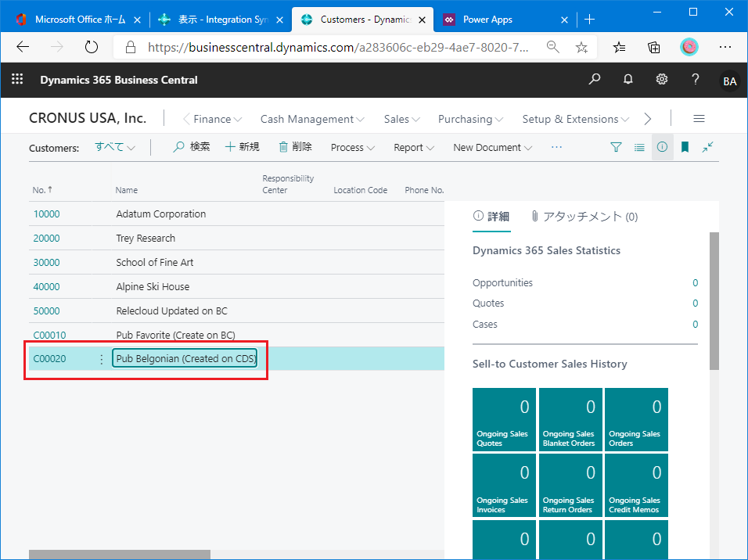Expand the New Document menu
Image resolution: width=748 pixels, height=560 pixels.
click(x=492, y=147)
